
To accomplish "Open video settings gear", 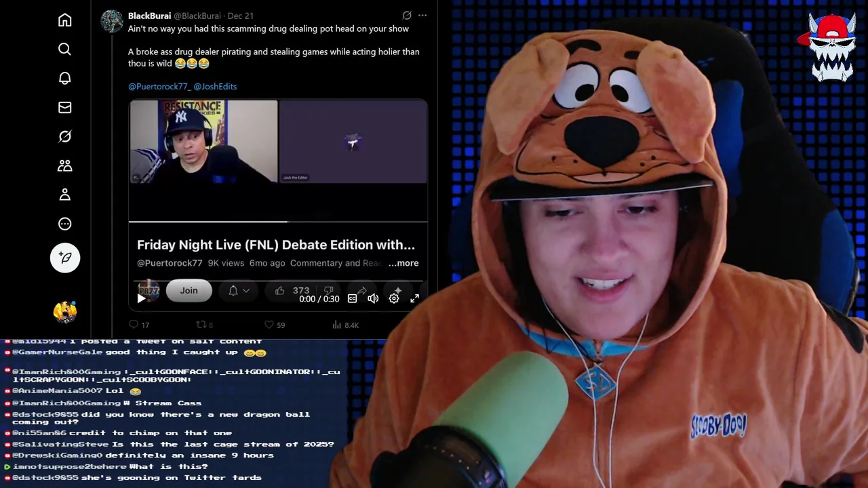I will click(394, 298).
